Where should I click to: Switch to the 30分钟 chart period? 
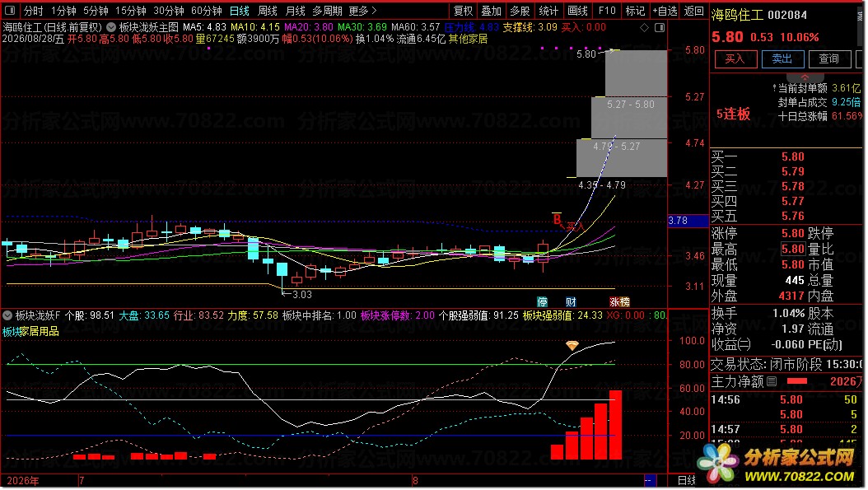coord(168,11)
